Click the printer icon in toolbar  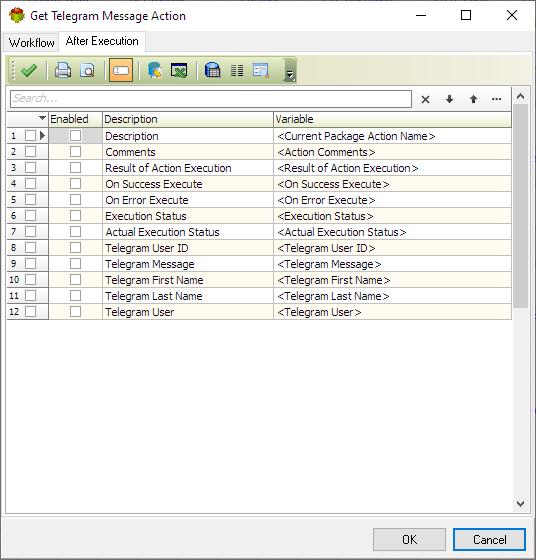(63, 70)
